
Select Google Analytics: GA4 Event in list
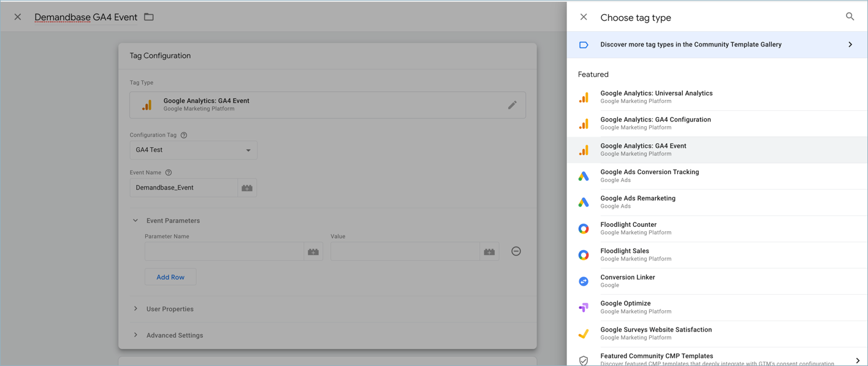(x=717, y=150)
